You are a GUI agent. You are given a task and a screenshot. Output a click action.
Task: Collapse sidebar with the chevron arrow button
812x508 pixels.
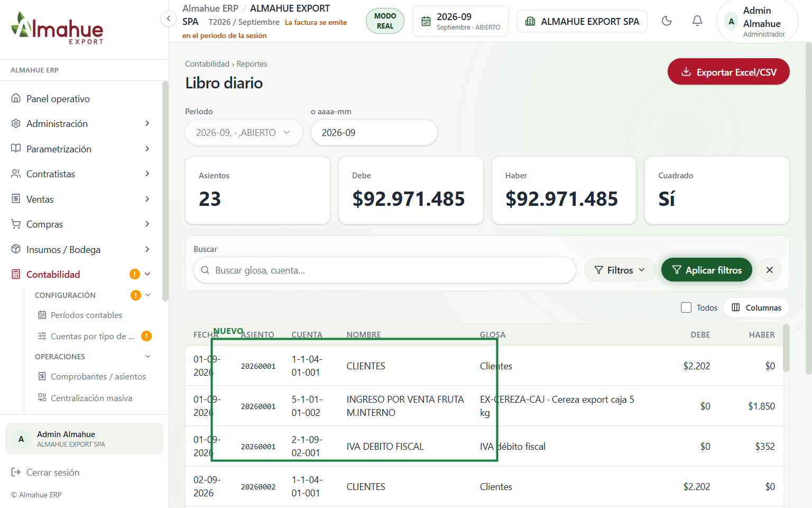(x=168, y=19)
